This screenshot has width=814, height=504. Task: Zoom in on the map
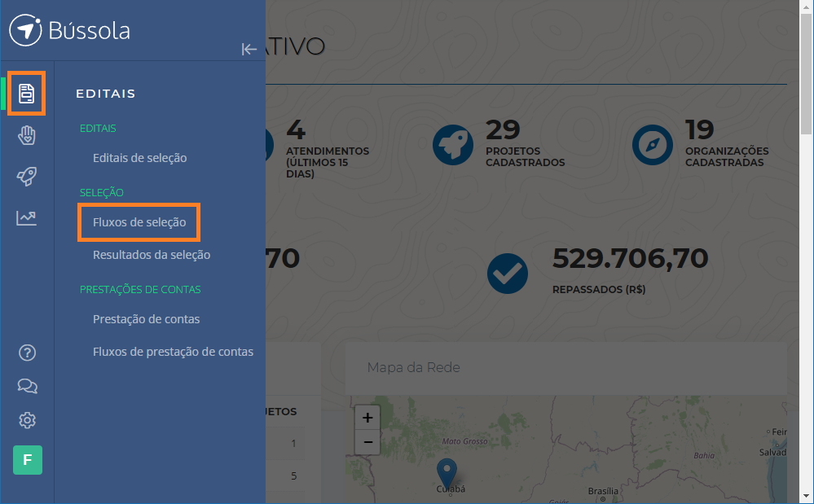click(x=367, y=418)
